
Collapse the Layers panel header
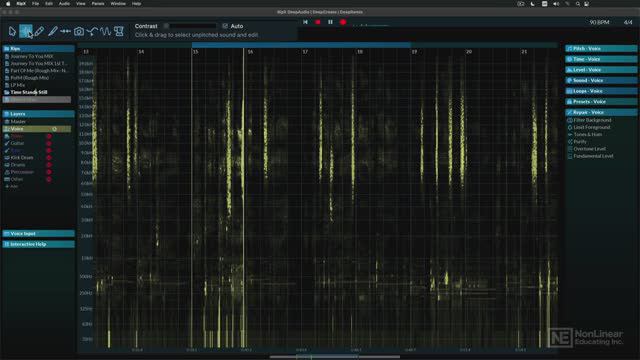(x=38, y=114)
